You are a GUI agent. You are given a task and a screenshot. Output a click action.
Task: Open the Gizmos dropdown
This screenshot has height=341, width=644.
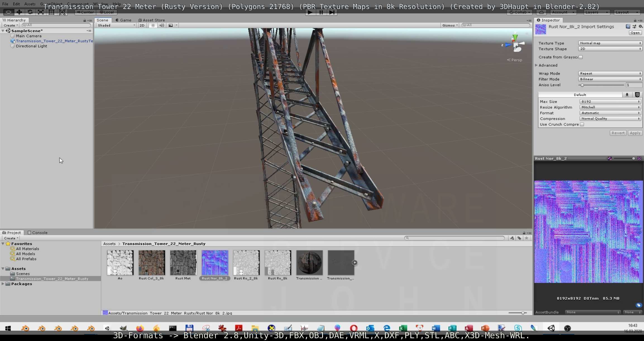(x=450, y=25)
